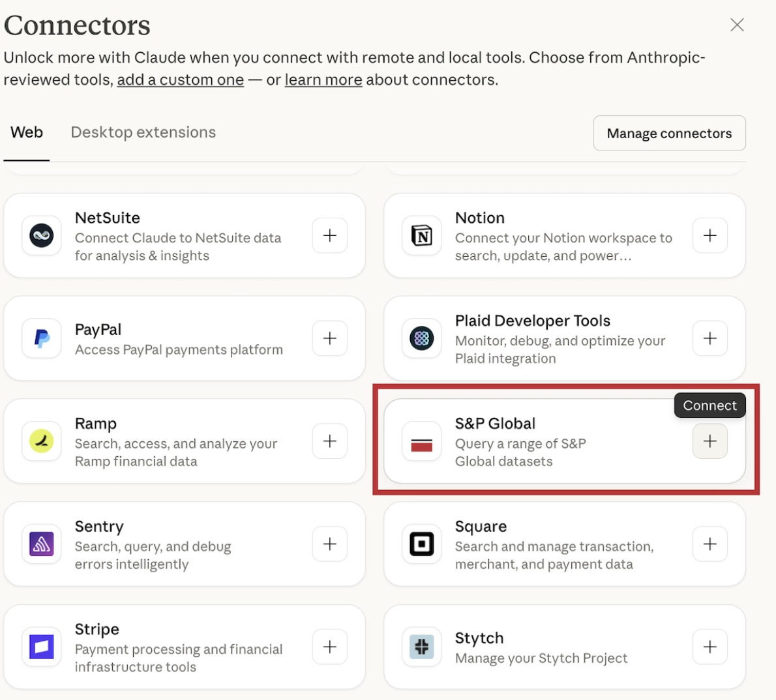Add the Ramp connector using plus
Viewport: 776px width, 700px height.
pos(330,441)
